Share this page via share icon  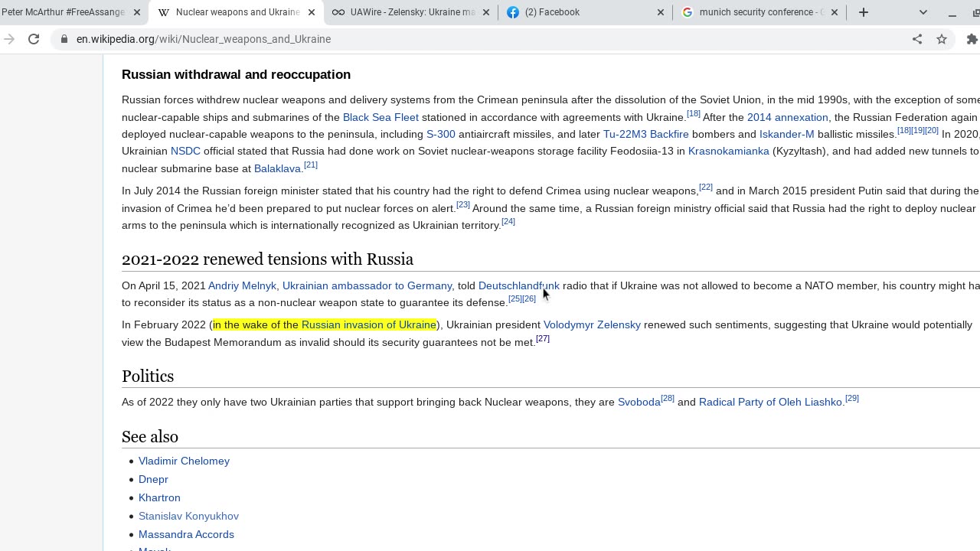pyautogui.click(x=917, y=39)
